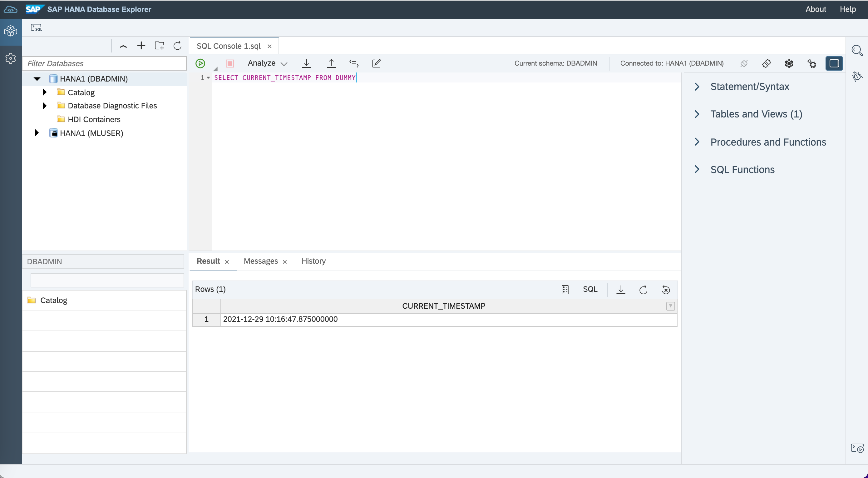The image size is (868, 478).
Task: Click the Filter Databases input field
Action: coord(105,63)
